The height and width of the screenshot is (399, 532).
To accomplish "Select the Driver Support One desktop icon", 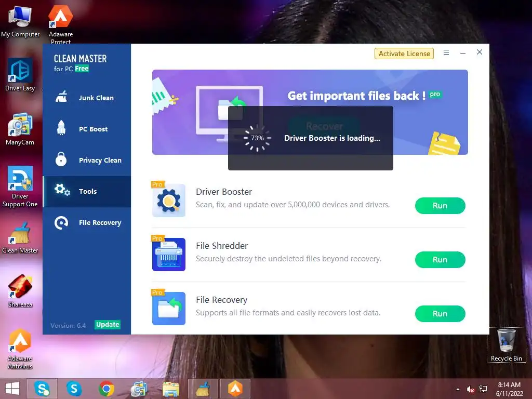I will pos(20,187).
